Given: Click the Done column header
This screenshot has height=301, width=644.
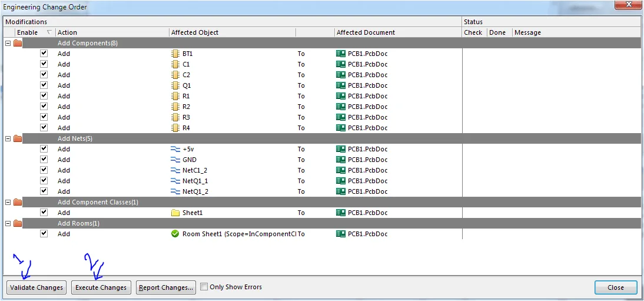Looking at the screenshot, I should click(500, 32).
